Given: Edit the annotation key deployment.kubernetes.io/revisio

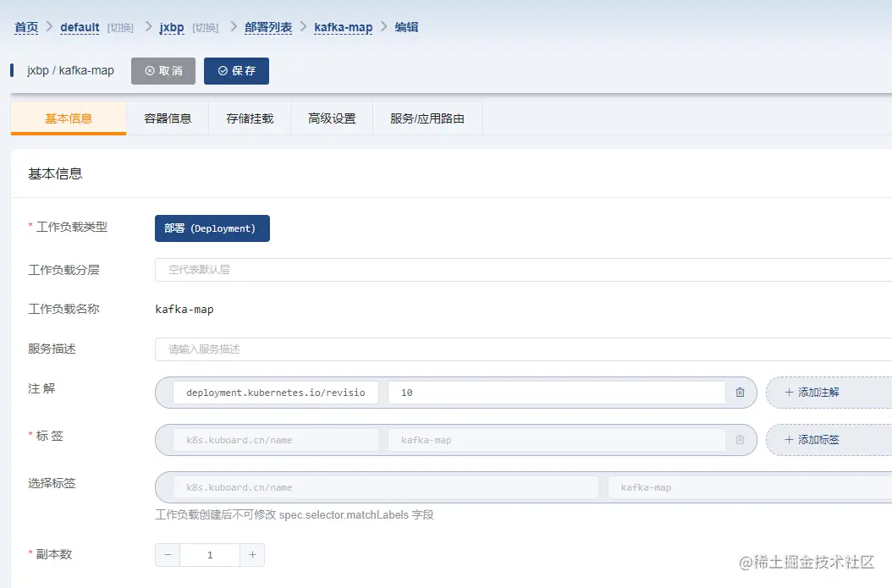Looking at the screenshot, I should point(276,393).
